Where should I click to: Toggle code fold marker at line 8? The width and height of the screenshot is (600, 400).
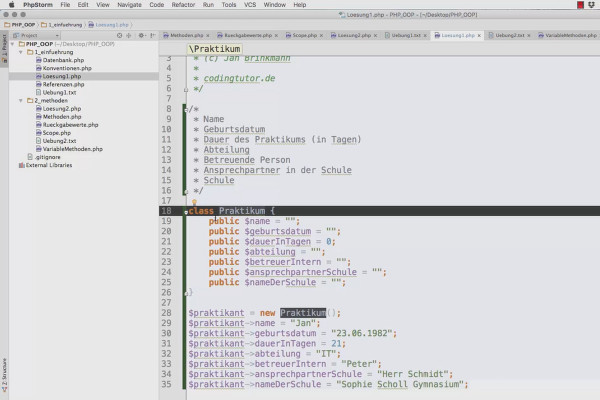[186, 110]
